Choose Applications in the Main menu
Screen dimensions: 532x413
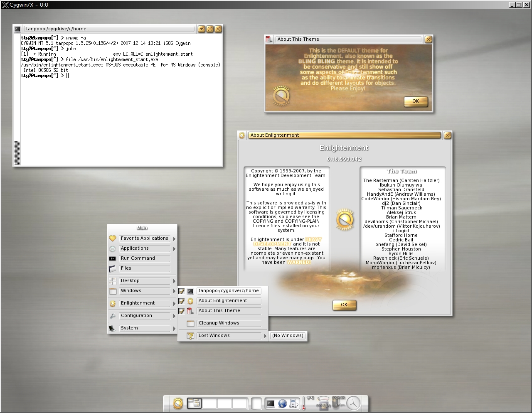145,248
